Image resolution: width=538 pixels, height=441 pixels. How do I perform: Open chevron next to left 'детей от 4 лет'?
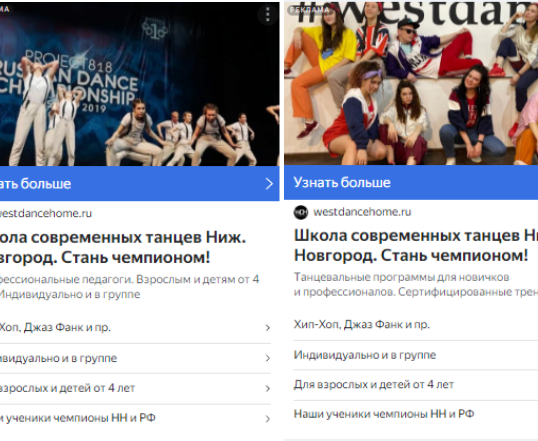268,388
